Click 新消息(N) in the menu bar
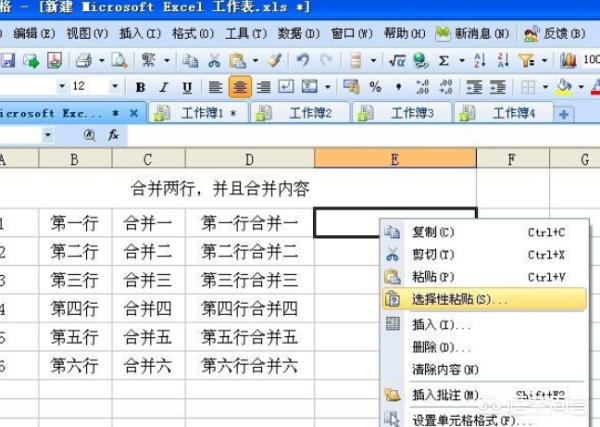The height and width of the screenshot is (427, 600). click(472, 34)
